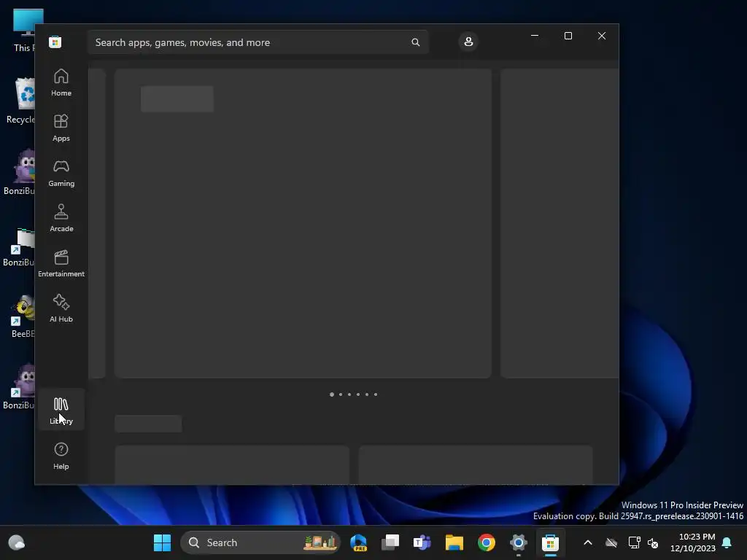Open the network status tray icon
This screenshot has height=560, width=747.
634,542
